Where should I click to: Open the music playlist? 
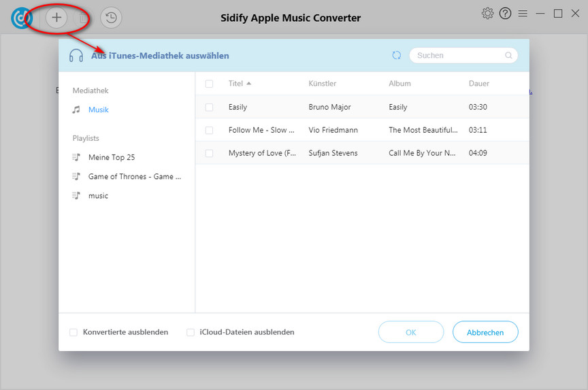[x=98, y=195]
